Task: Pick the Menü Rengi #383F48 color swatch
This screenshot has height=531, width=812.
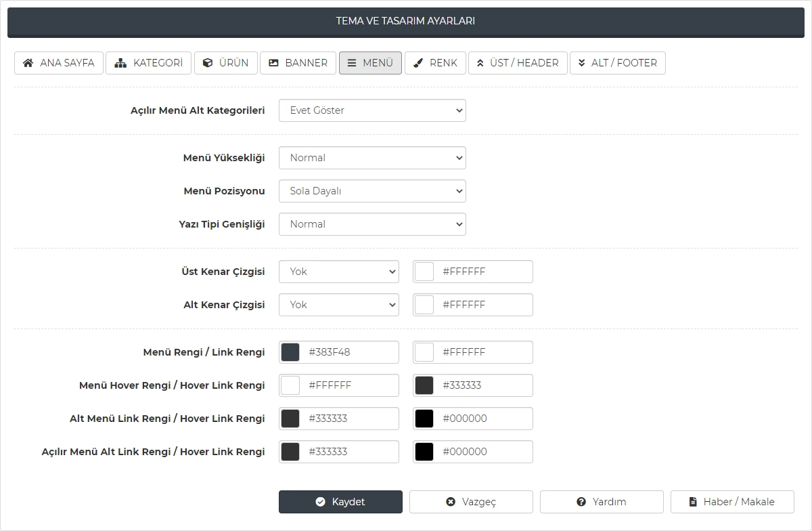Action: click(290, 352)
